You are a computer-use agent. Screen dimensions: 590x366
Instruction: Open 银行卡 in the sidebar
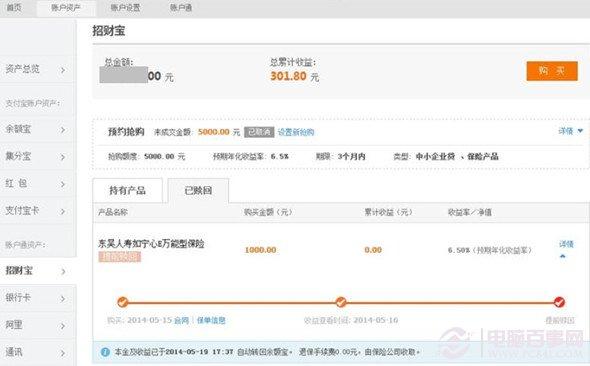18,298
